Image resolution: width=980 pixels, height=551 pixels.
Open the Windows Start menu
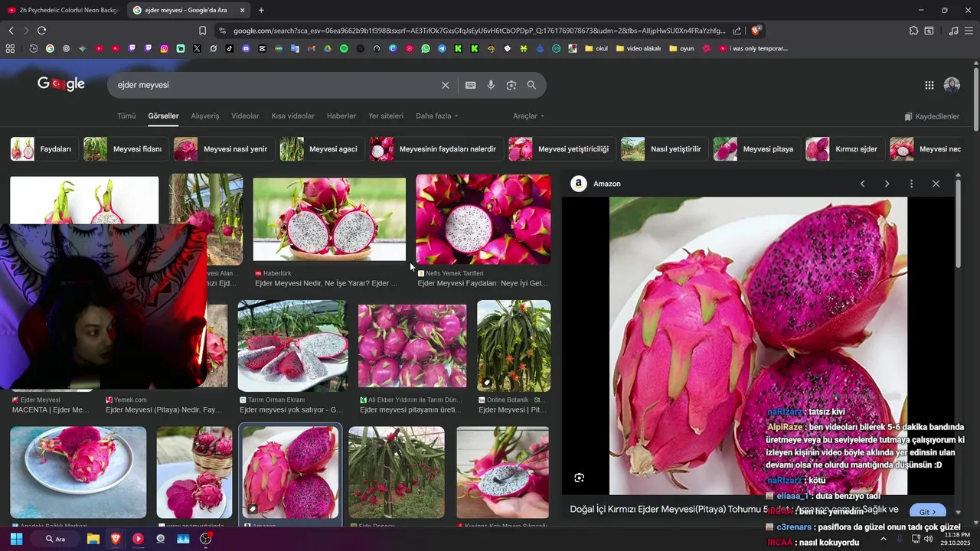click(x=16, y=539)
